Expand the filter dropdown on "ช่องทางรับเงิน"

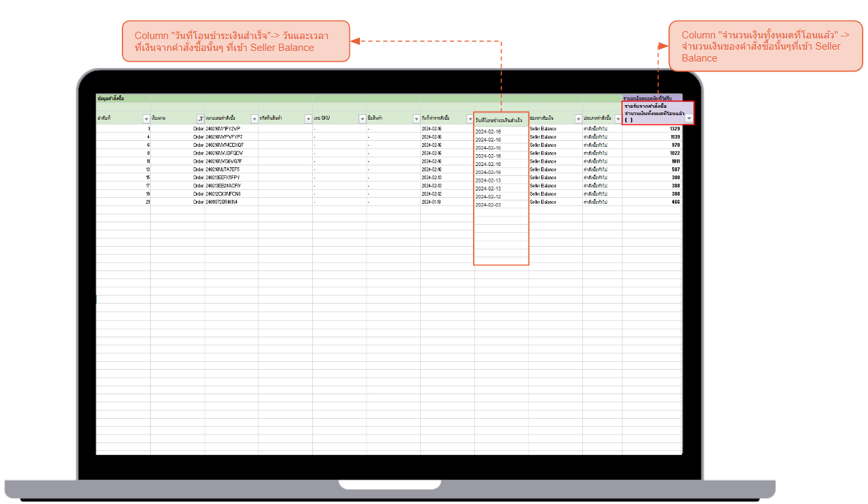click(578, 119)
